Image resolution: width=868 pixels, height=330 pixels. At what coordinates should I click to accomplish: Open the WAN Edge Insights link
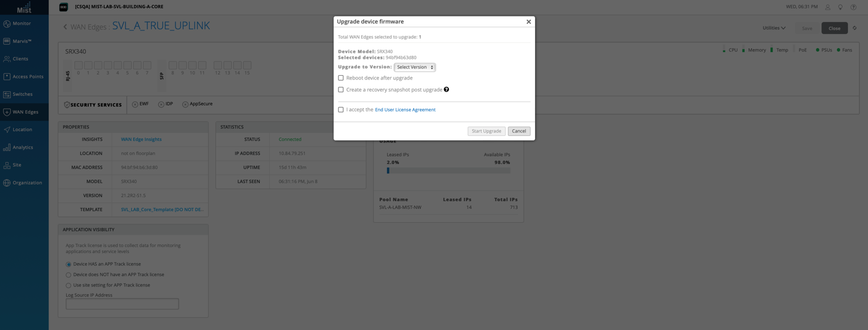141,140
